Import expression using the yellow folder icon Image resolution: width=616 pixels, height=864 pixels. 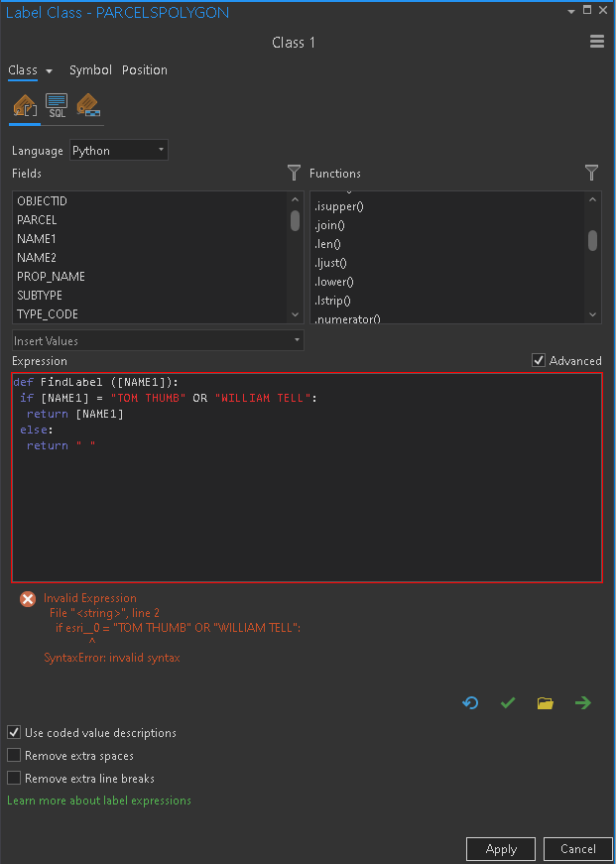point(545,703)
